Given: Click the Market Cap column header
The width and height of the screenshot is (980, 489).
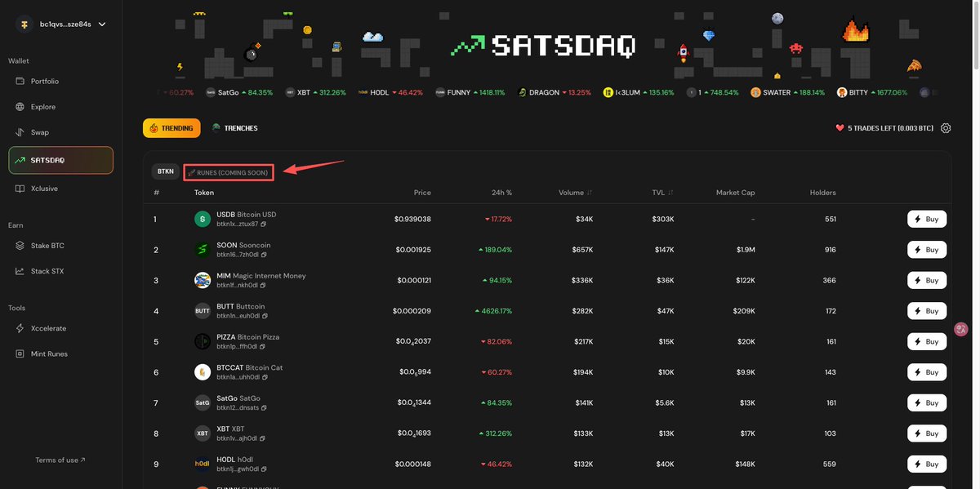Looking at the screenshot, I should click(x=736, y=193).
